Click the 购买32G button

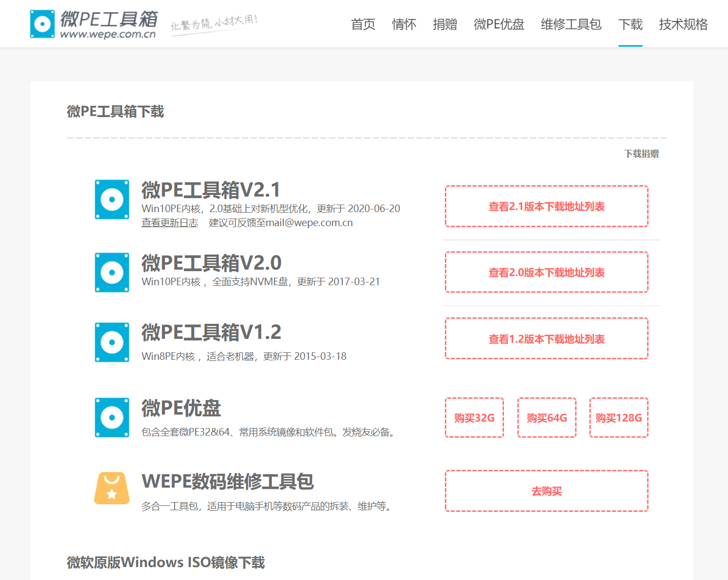coord(474,418)
